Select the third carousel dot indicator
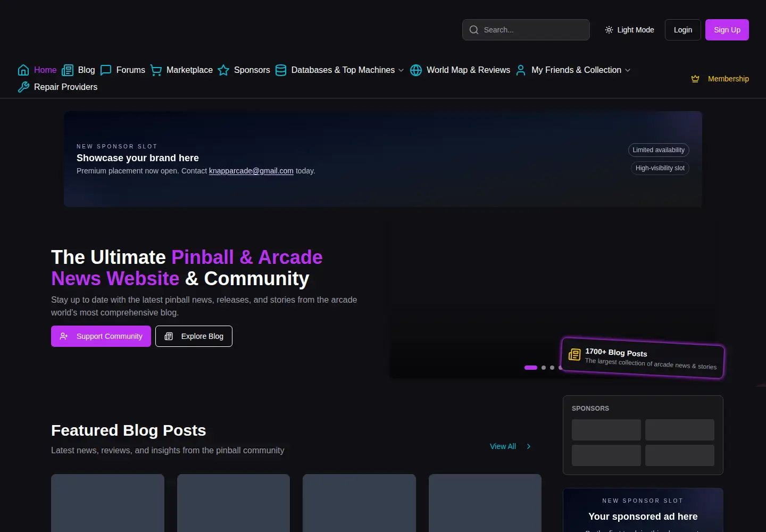This screenshot has height=532, width=766. pyautogui.click(x=552, y=368)
